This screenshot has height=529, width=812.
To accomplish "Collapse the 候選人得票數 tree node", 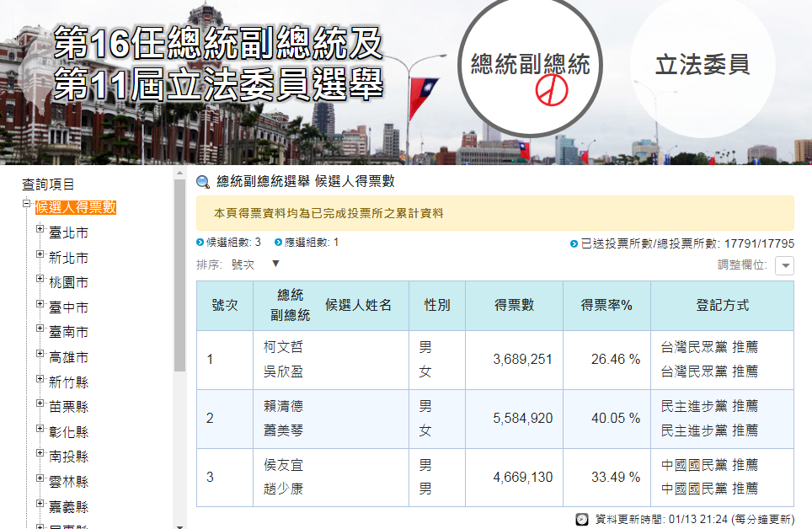I will point(26,203).
